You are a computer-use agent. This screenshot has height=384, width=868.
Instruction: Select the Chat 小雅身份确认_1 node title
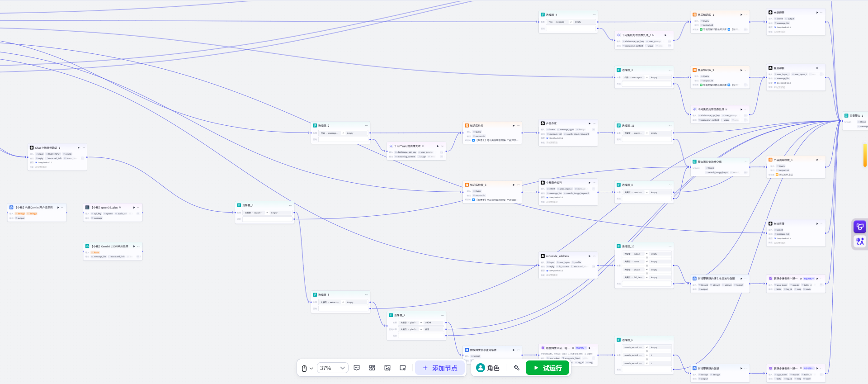click(x=47, y=148)
